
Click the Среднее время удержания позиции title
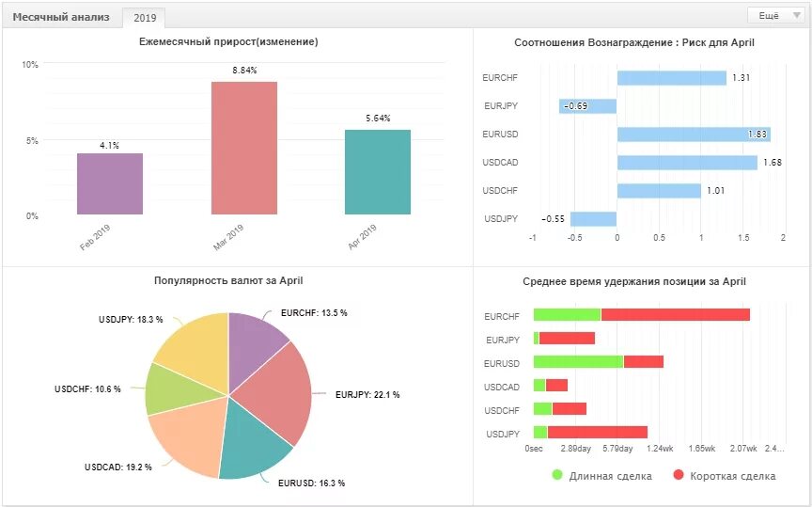coord(633,281)
